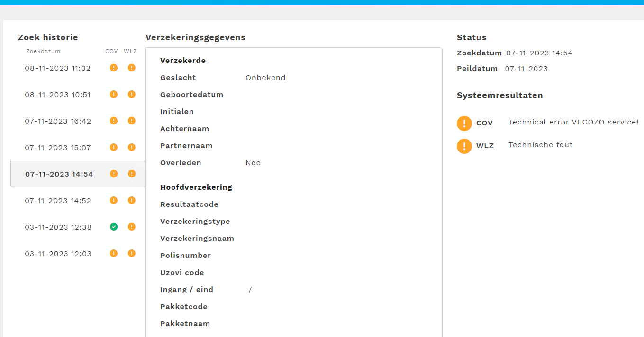Open history entry 07-11-2023 16:42
644x337 pixels.
[57, 121]
